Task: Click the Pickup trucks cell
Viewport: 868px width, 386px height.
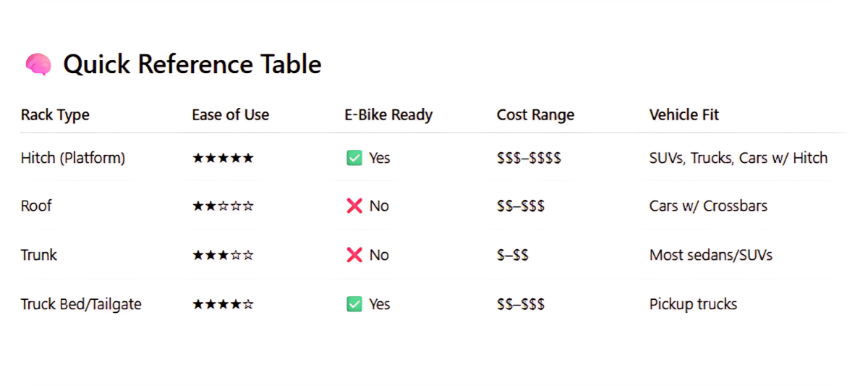Action: [x=693, y=304]
